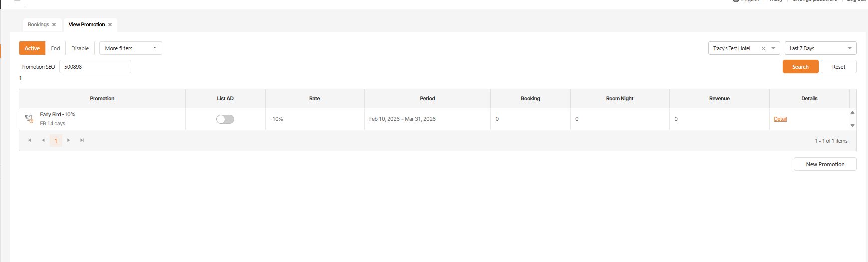Image resolution: width=868 pixels, height=262 pixels.
Task: Clear the Tracy's Test Hotel selection
Action: [x=763, y=48]
